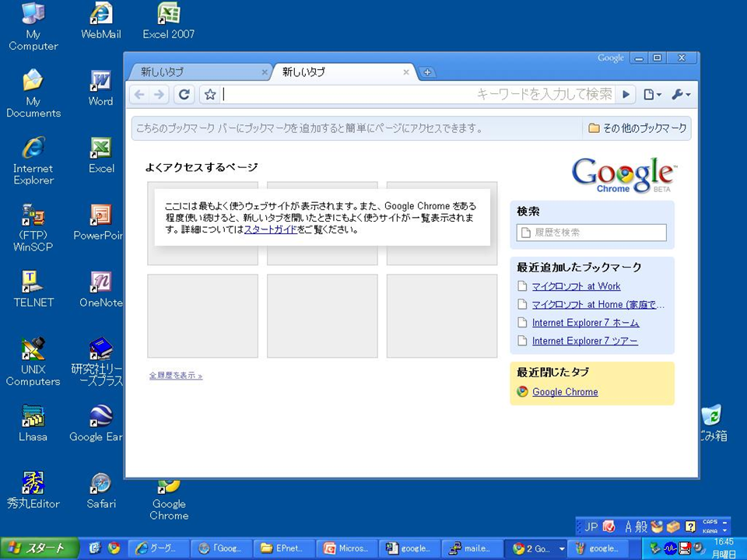747x560 pixels.
Task: Open the page control menu
Action: 652,95
